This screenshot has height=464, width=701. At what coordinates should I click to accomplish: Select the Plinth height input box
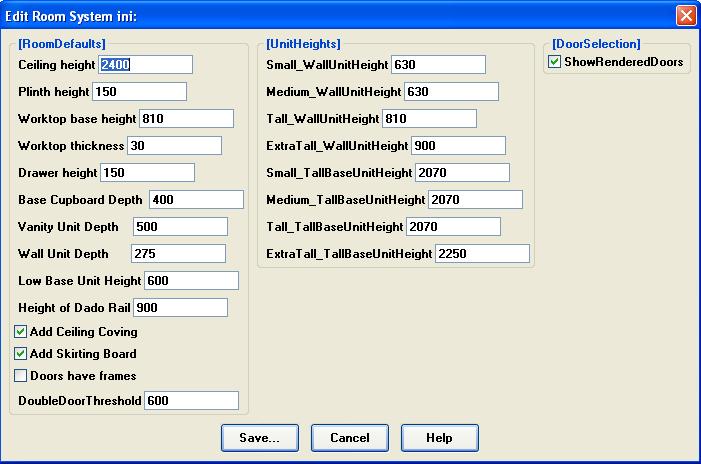pyautogui.click(x=139, y=92)
